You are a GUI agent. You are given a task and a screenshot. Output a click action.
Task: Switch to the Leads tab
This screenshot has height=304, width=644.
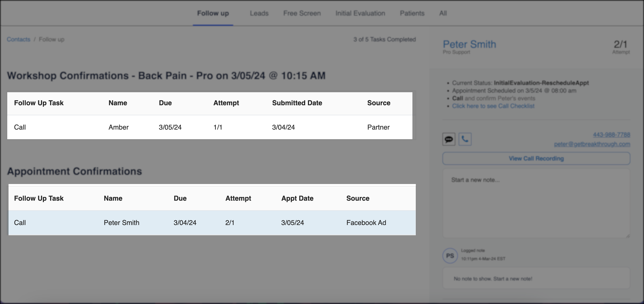click(x=259, y=13)
